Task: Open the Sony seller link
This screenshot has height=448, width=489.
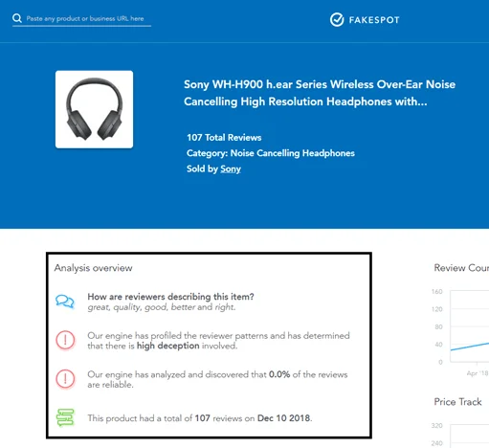Action: [231, 168]
